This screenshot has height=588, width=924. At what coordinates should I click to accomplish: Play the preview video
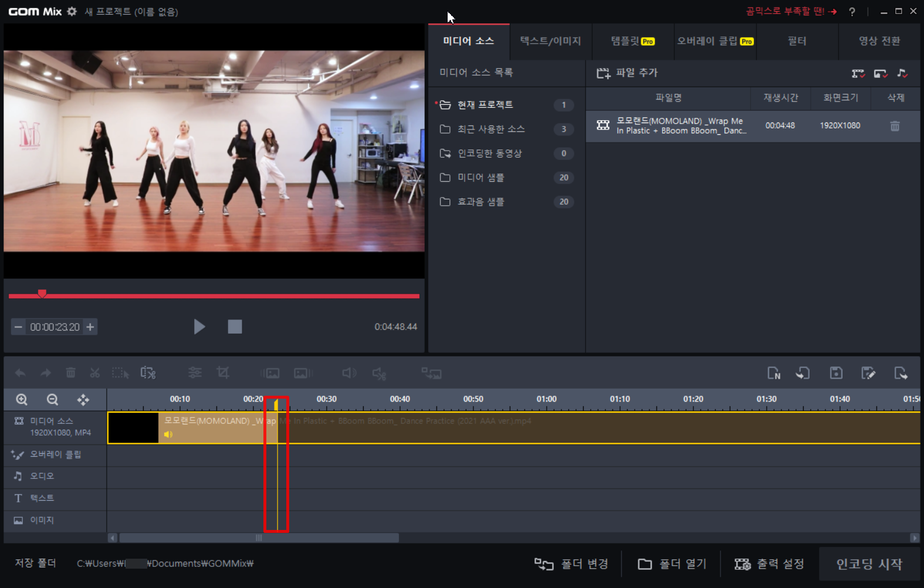tap(199, 327)
